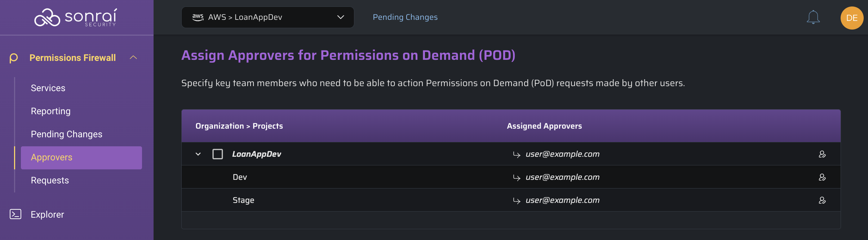
Task: Go to Services in sidebar
Action: (x=48, y=88)
